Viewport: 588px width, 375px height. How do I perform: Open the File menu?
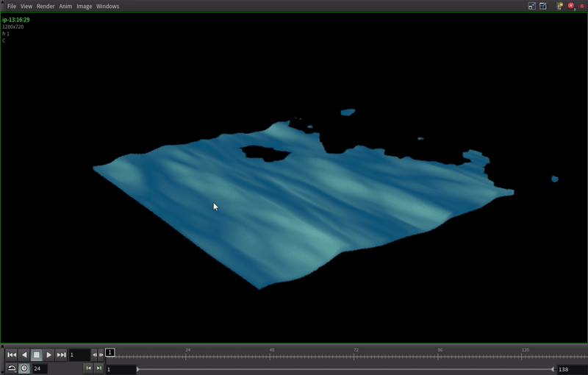coord(12,6)
